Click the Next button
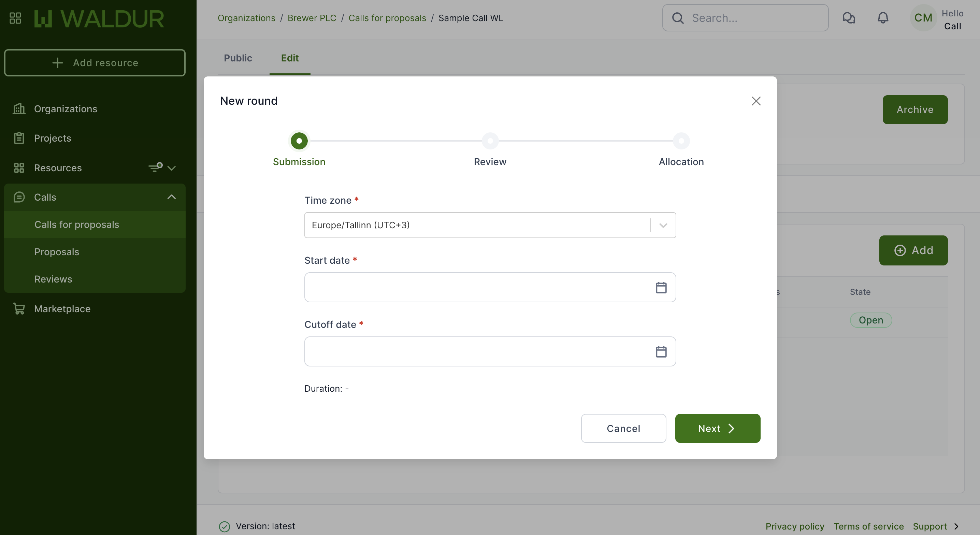 717,429
